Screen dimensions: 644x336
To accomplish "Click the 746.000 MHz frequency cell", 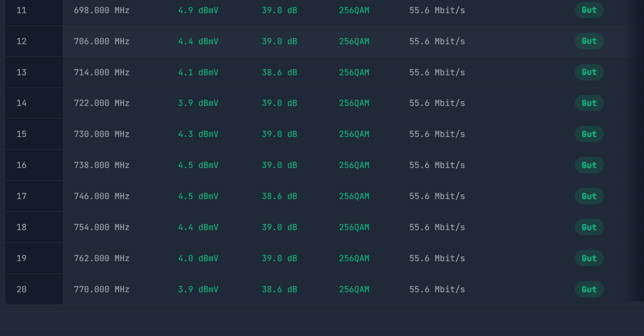I will tap(102, 196).
